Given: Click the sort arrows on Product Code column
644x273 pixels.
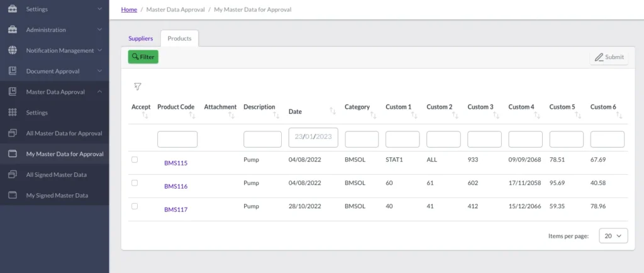Looking at the screenshot, I should pos(192,115).
